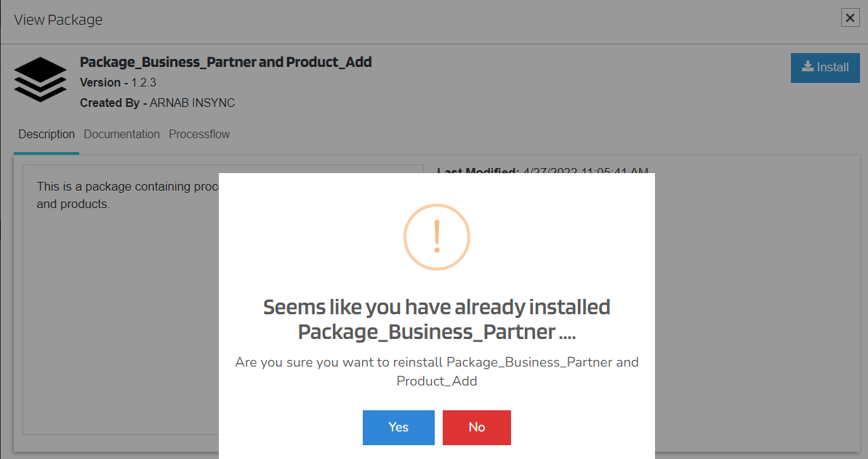Image resolution: width=868 pixels, height=459 pixels.
Task: Click the Version 1.2.3 text
Action: pyautogui.click(x=118, y=83)
